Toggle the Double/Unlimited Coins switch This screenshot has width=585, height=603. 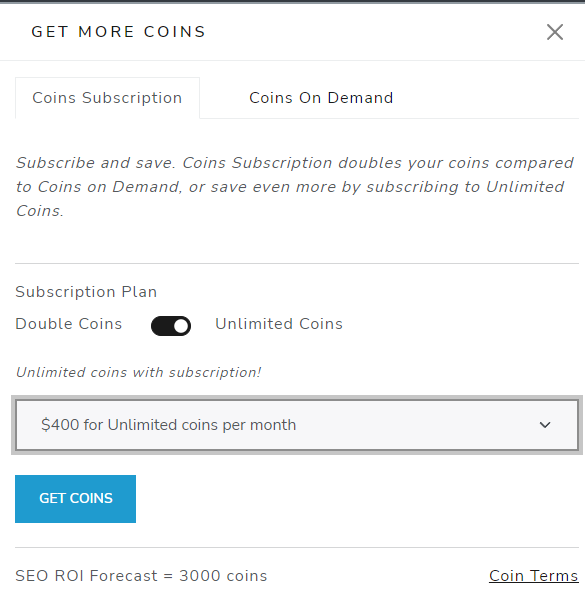[171, 326]
